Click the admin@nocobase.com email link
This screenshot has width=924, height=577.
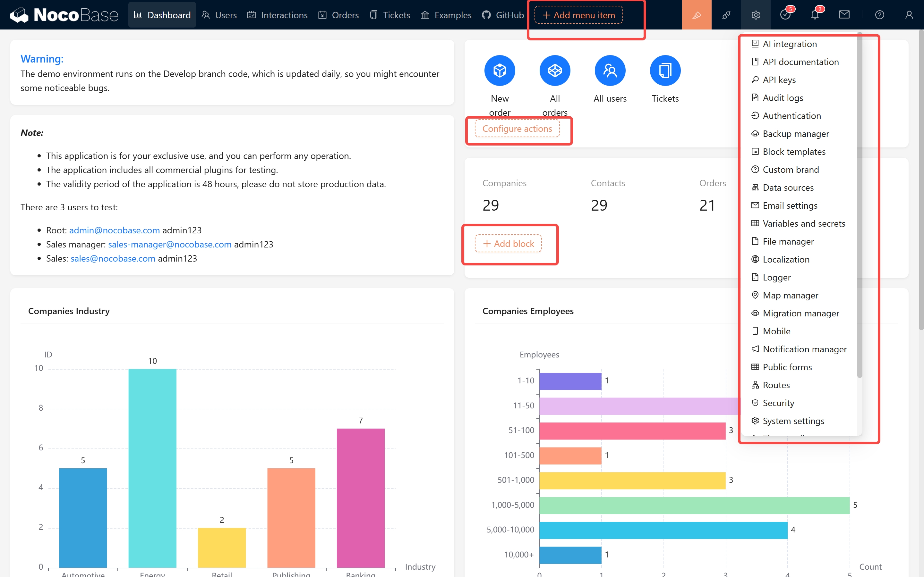click(114, 230)
